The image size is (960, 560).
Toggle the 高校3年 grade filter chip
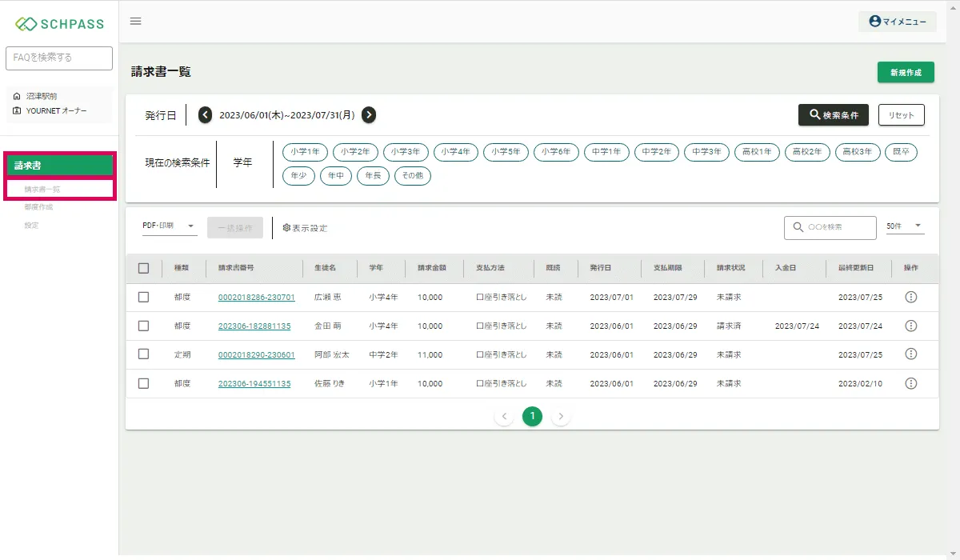[x=858, y=152]
